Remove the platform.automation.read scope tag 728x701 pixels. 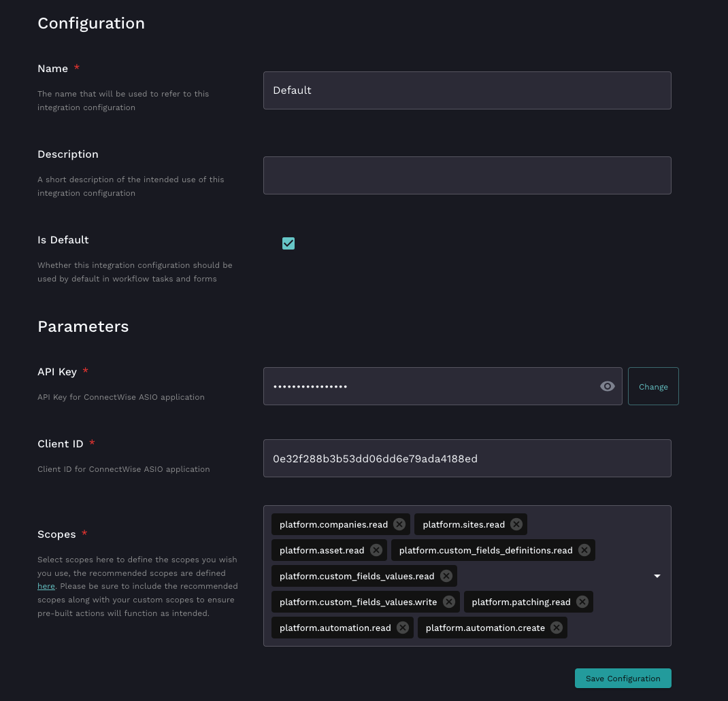403,628
